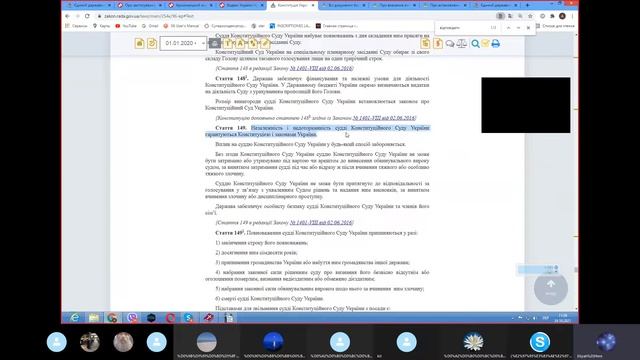Screen dimensions: 640x360
Task: Open law link in Стаття 148 в редакції note
Action: [x=321, y=68]
